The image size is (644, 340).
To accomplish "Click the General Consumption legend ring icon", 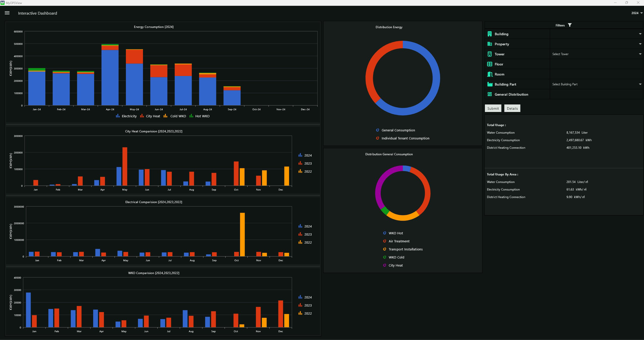I will 377,130.
